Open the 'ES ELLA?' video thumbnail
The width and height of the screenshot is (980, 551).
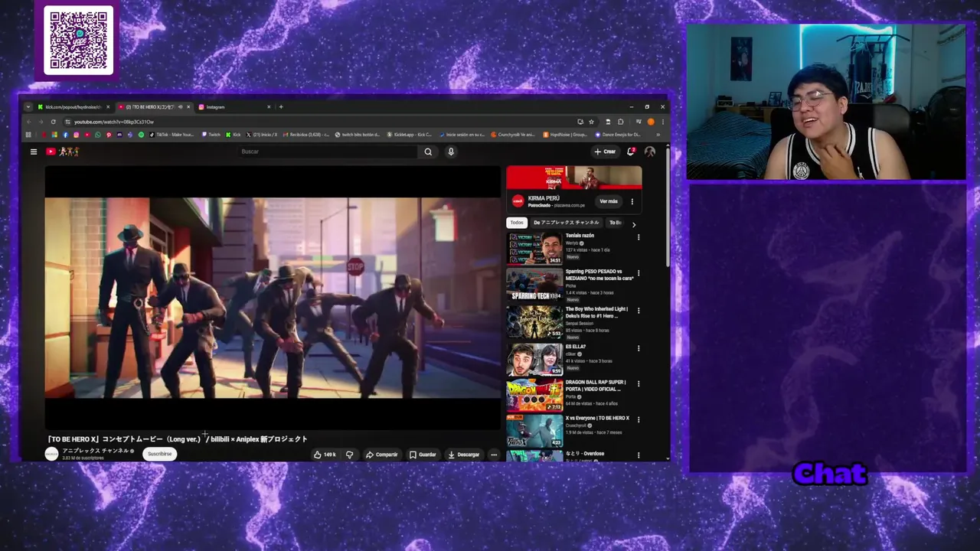(535, 360)
